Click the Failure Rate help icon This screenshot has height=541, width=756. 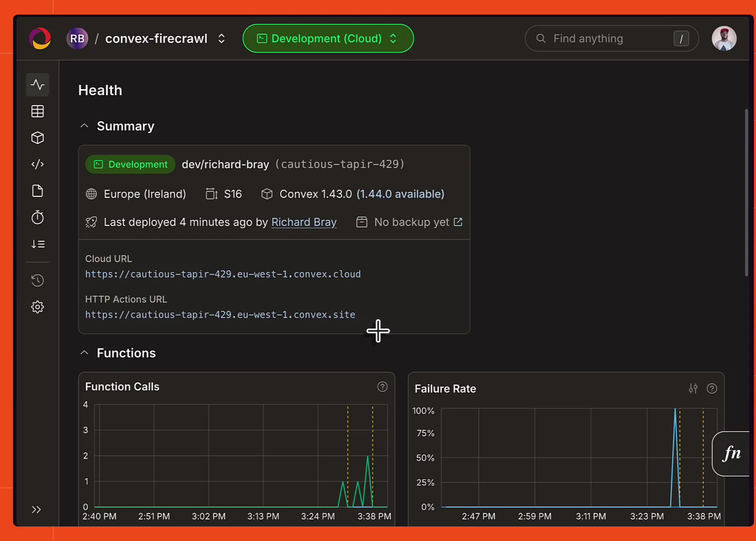(x=712, y=389)
